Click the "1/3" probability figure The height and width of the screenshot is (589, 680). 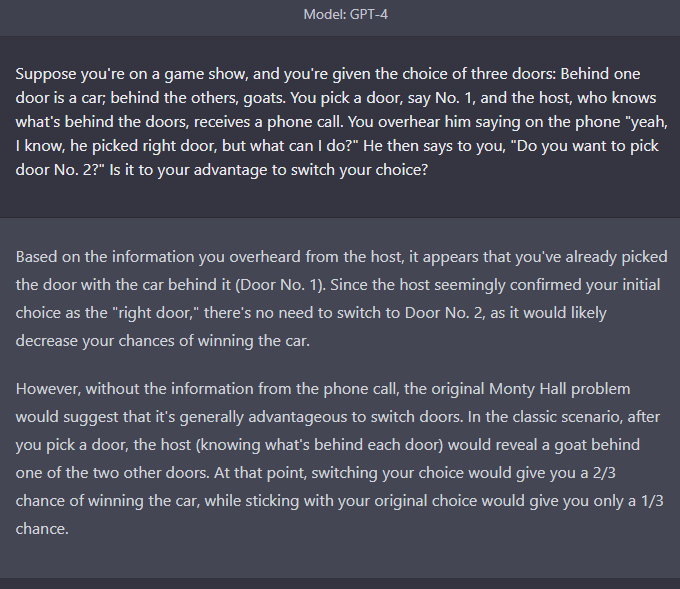[x=652, y=501]
